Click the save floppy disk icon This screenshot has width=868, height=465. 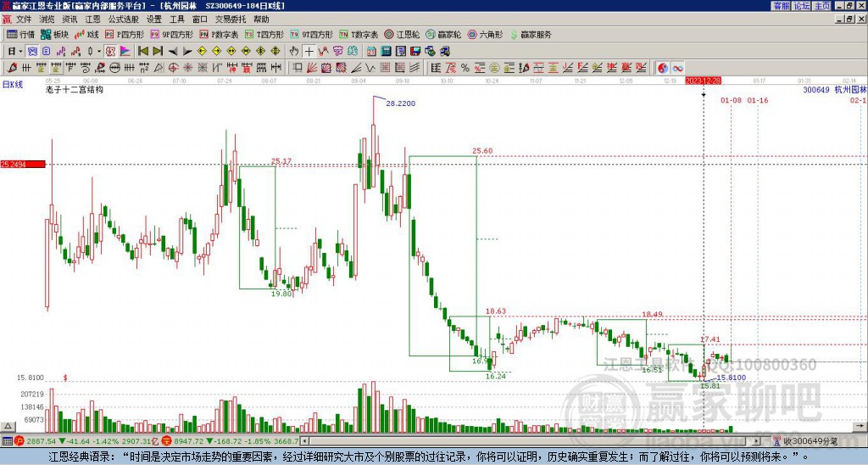point(415,52)
